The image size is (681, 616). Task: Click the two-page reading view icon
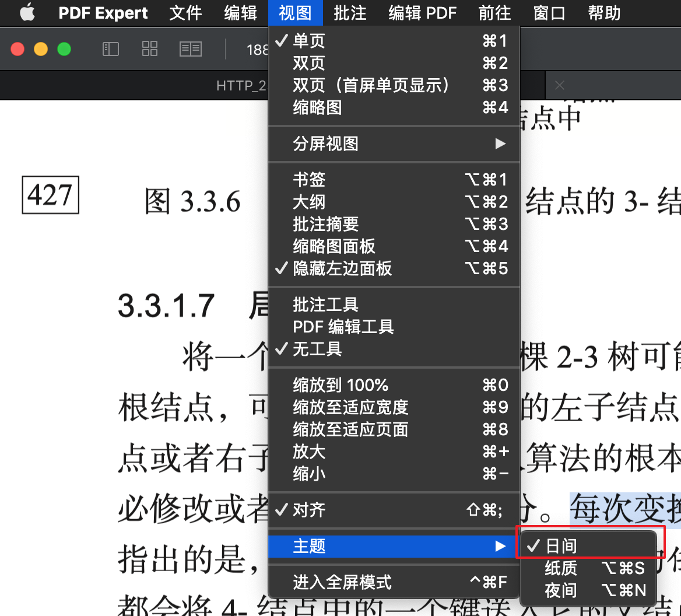tap(191, 49)
